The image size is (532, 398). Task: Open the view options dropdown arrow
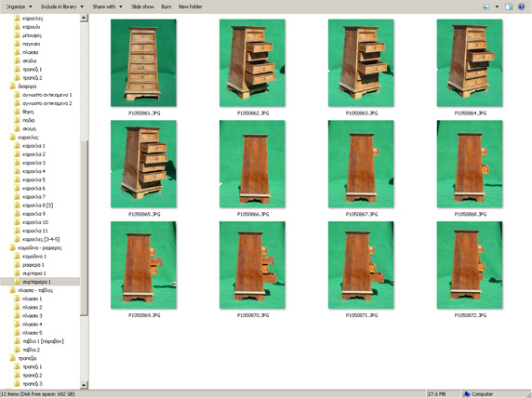point(497,7)
